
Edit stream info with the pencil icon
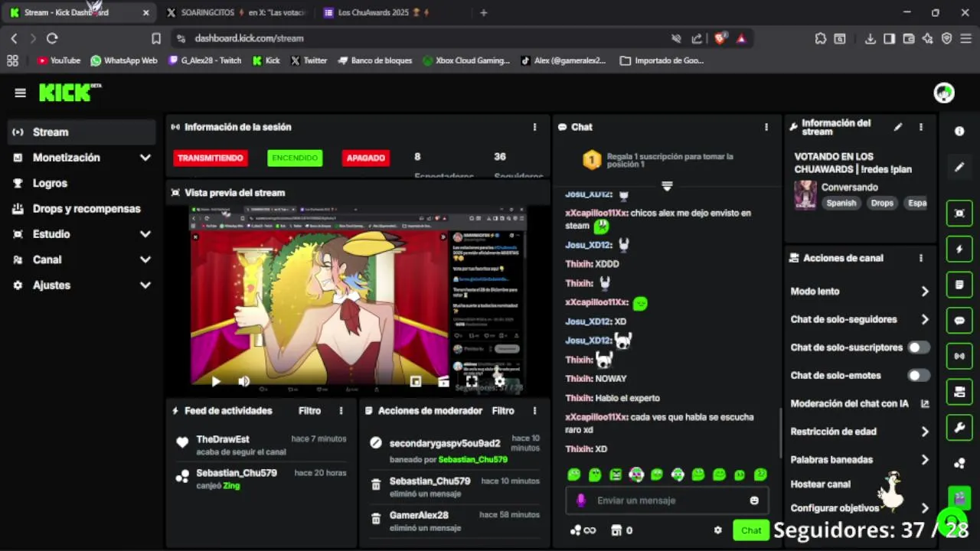(x=898, y=127)
